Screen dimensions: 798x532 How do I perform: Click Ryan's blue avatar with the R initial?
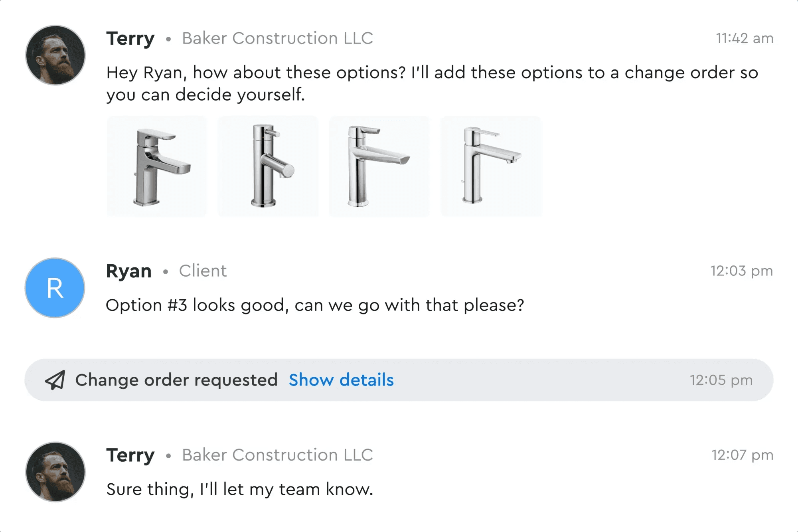tap(55, 288)
